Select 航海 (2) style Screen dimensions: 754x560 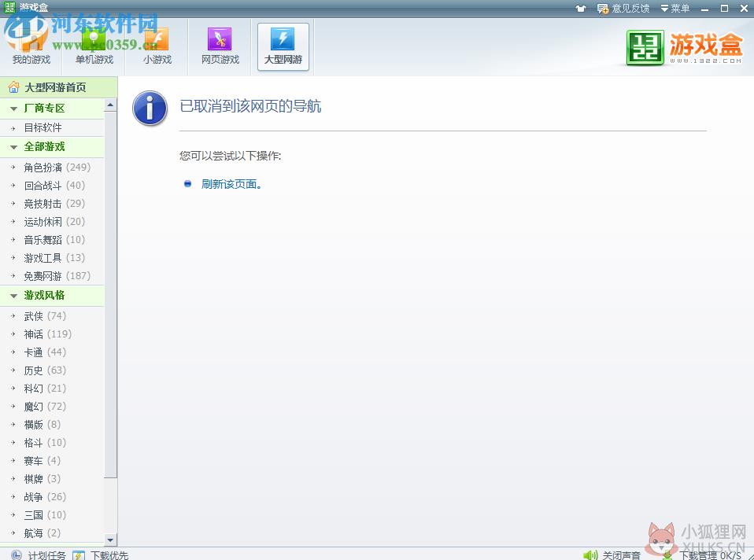coord(52,533)
